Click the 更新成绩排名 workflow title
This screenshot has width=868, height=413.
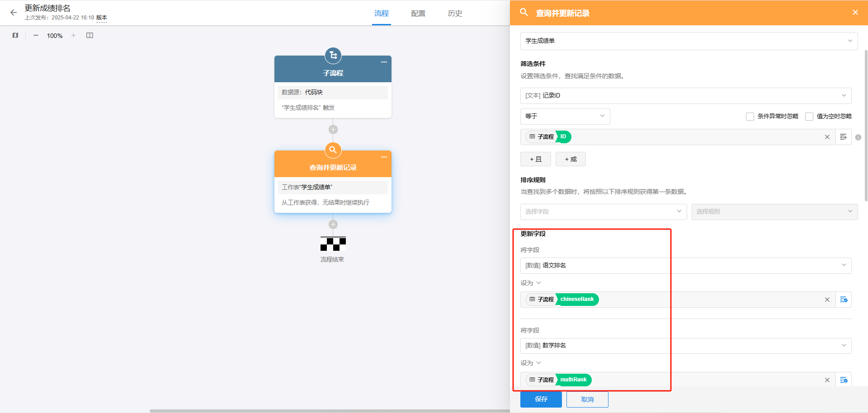(47, 8)
